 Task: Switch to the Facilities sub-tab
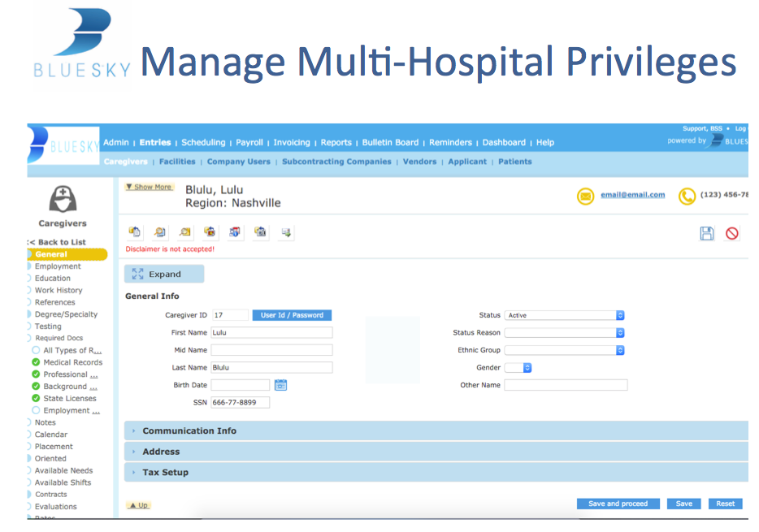pyautogui.click(x=177, y=162)
